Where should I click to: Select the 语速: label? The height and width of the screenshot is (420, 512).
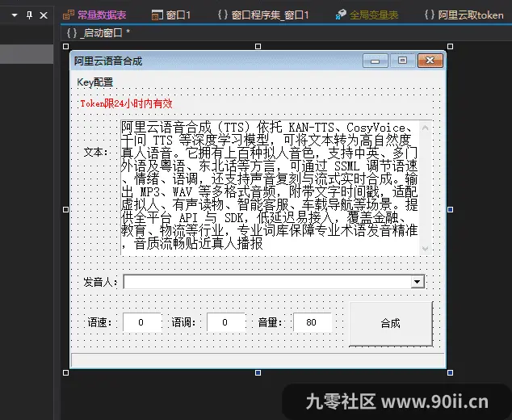pos(99,323)
